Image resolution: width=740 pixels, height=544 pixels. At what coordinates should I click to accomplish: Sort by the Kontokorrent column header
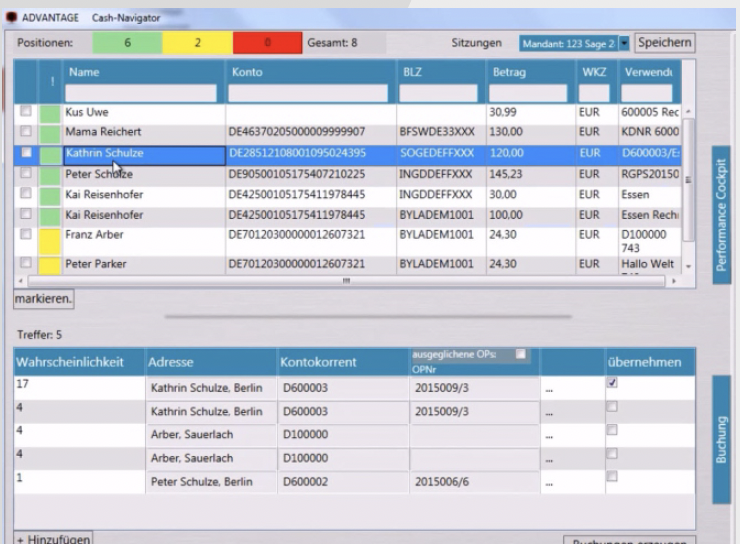[319, 362]
